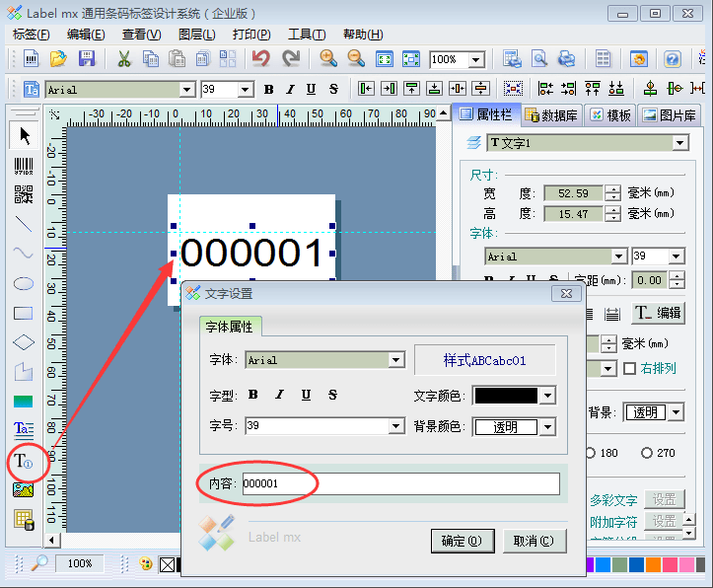Viewport: 713px width, 588px height.
Task: Toggle Bold in the font dialog
Action: coord(253,395)
